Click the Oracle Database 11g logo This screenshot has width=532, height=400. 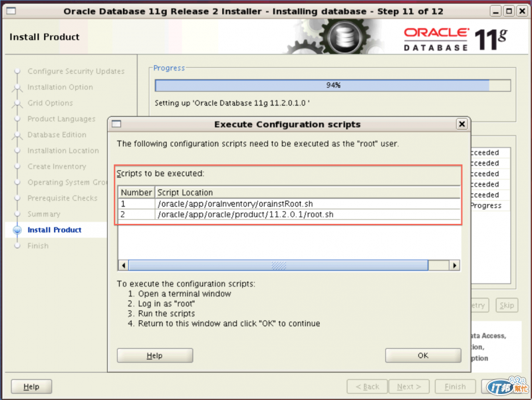click(x=456, y=39)
